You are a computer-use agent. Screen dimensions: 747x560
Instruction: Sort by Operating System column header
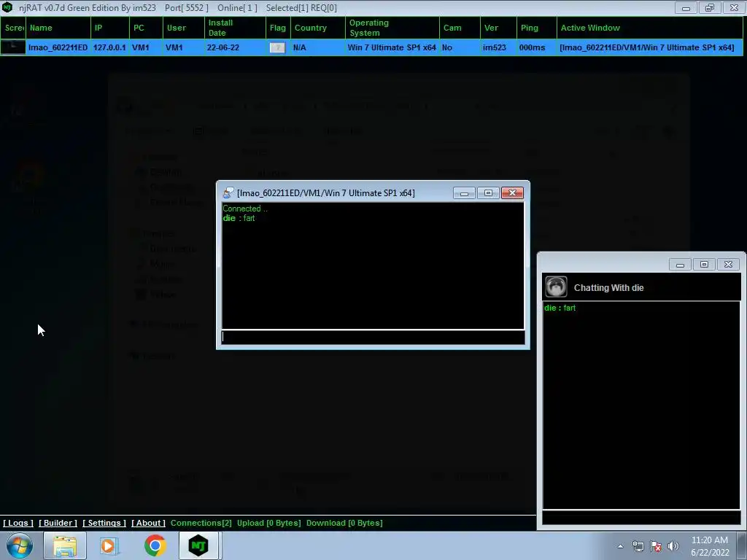(x=392, y=28)
